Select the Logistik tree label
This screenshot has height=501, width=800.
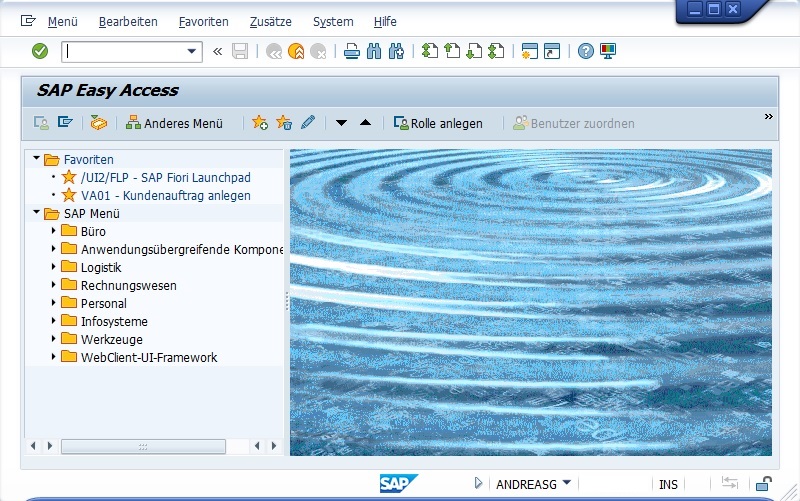point(101,267)
